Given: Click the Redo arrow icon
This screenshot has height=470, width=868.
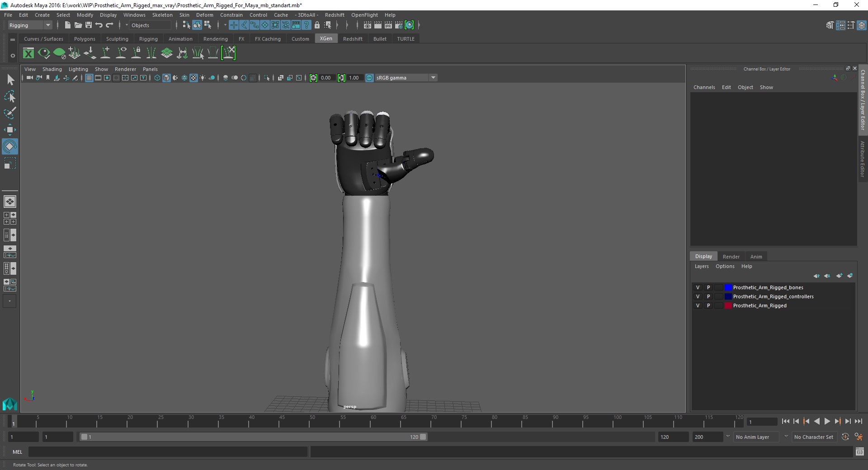Looking at the screenshot, I should (x=109, y=25).
